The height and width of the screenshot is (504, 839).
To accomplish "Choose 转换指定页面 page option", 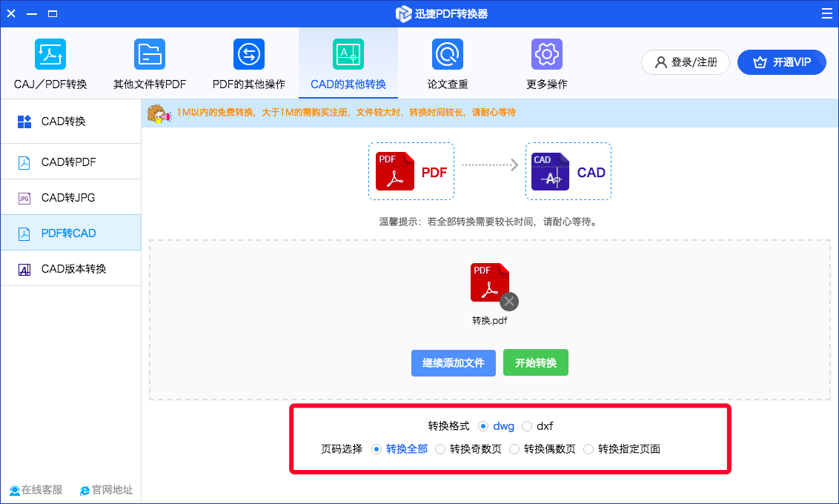I will pos(588,449).
